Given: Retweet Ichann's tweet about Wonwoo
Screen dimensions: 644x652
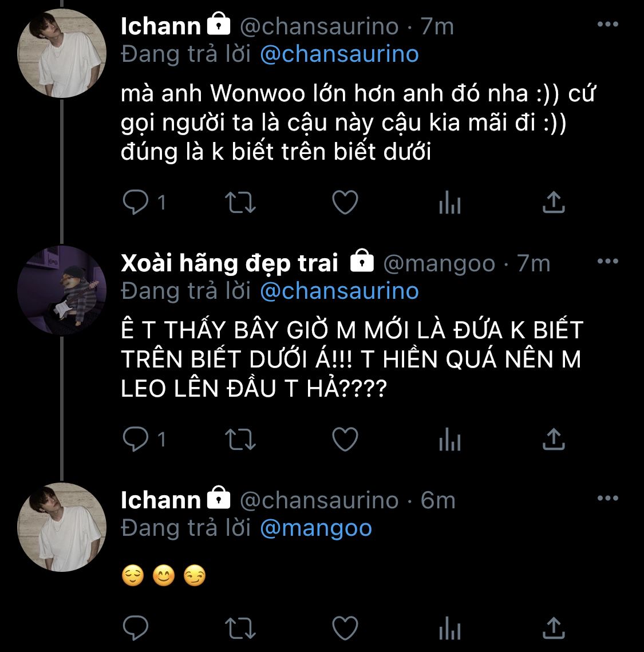Looking at the screenshot, I should coord(240,203).
